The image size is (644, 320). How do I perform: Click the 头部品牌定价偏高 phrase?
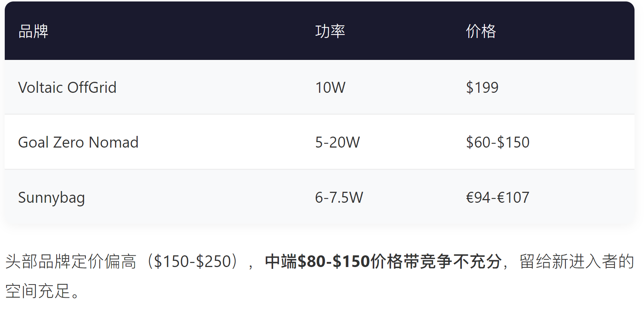71,262
